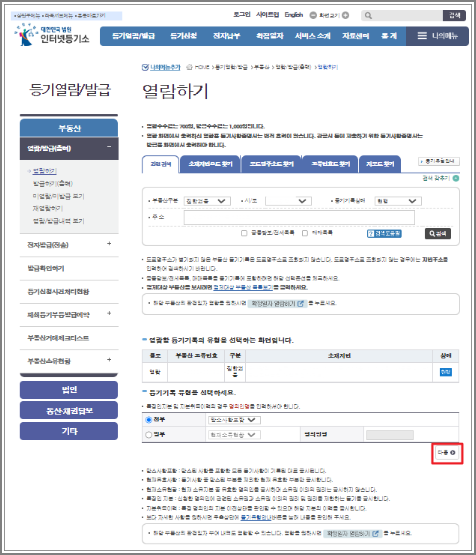This screenshot has height=555, width=476.
Task: Open 발급확인하기 in the sidebar
Action: tap(46, 268)
